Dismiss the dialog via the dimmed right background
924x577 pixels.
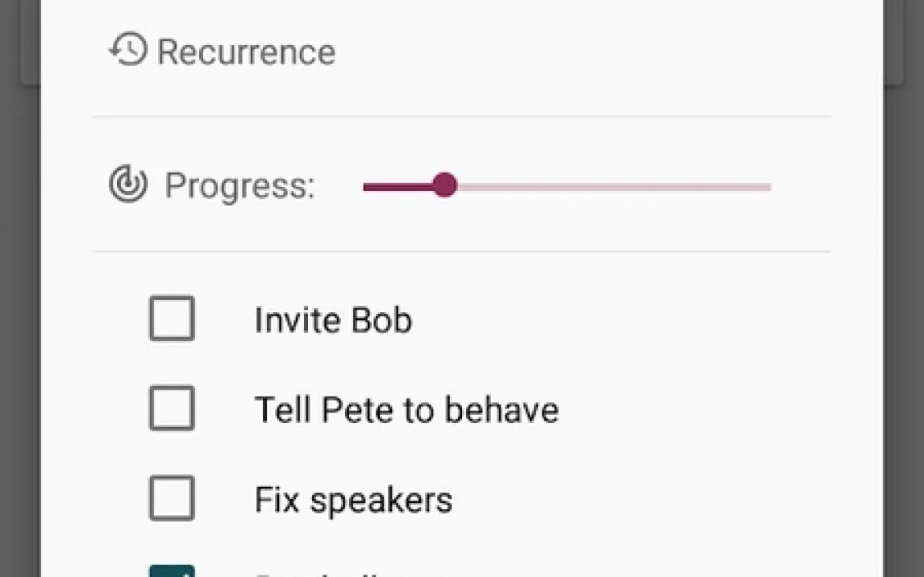[x=904, y=330]
